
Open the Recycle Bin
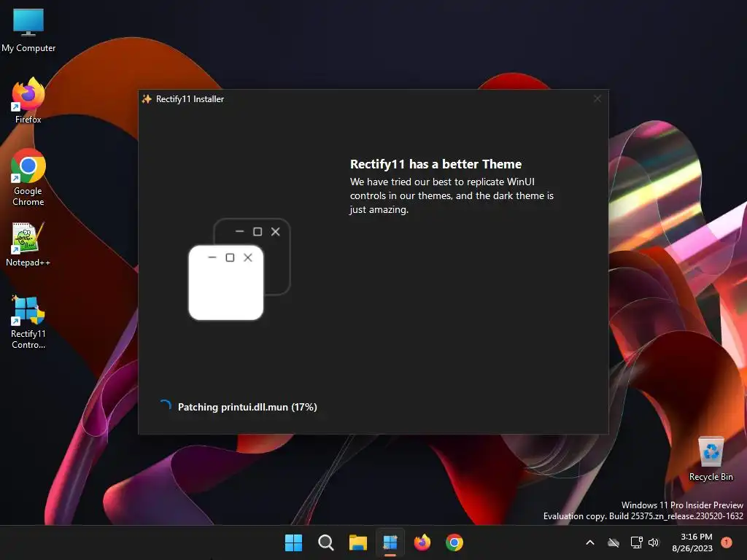[711, 459]
